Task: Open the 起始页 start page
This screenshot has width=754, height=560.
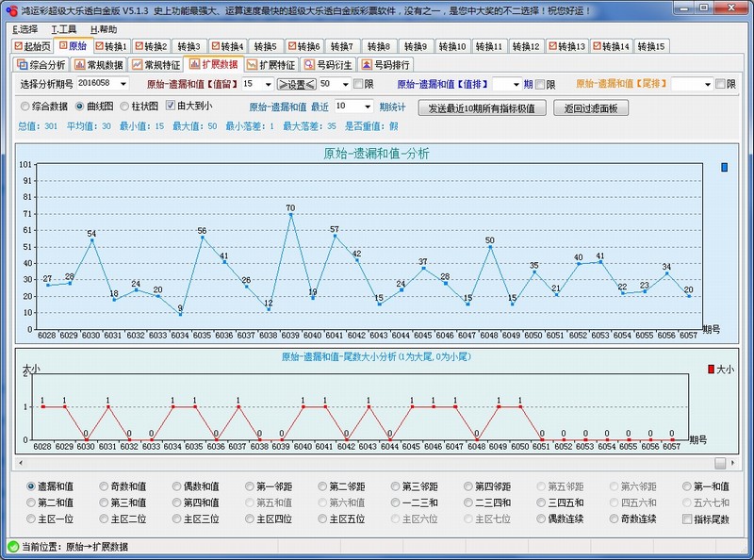Action: point(35,43)
